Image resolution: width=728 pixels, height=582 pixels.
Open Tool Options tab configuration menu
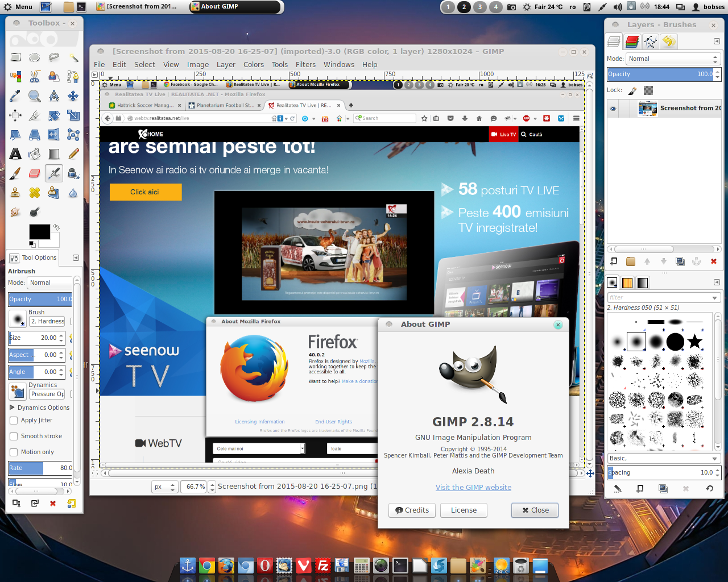(x=76, y=258)
